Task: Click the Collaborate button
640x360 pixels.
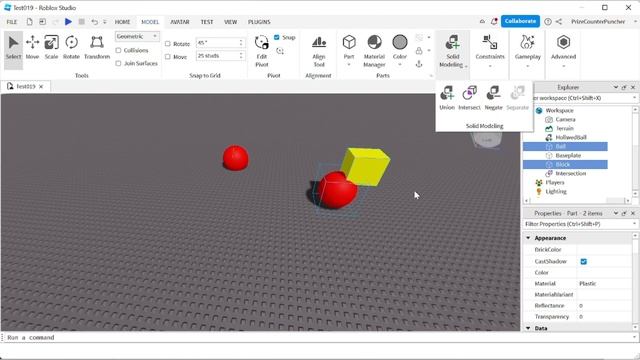Action: coord(520,21)
